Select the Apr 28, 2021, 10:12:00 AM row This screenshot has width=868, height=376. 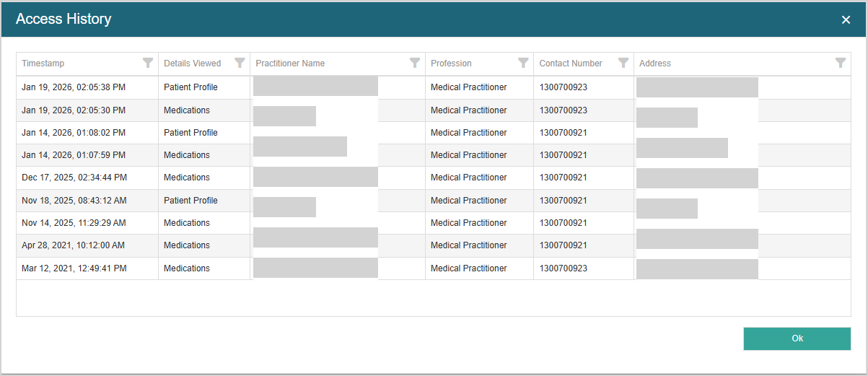click(x=73, y=245)
